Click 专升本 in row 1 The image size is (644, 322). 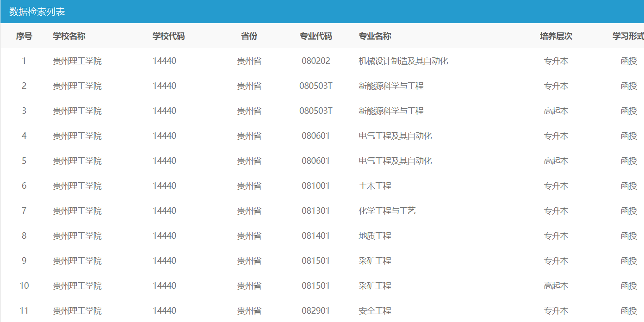pyautogui.click(x=556, y=61)
